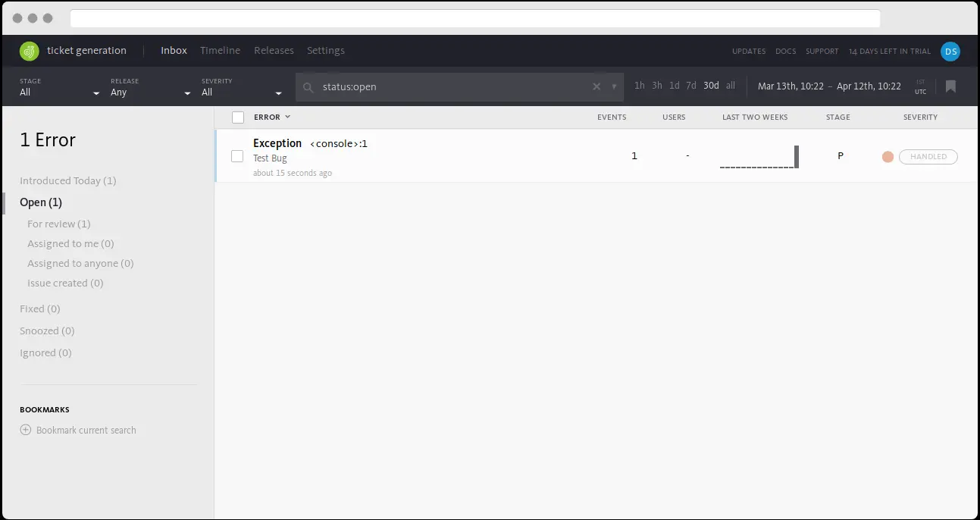Show Fixed (0) errors
The image size is (980, 520).
(40, 309)
